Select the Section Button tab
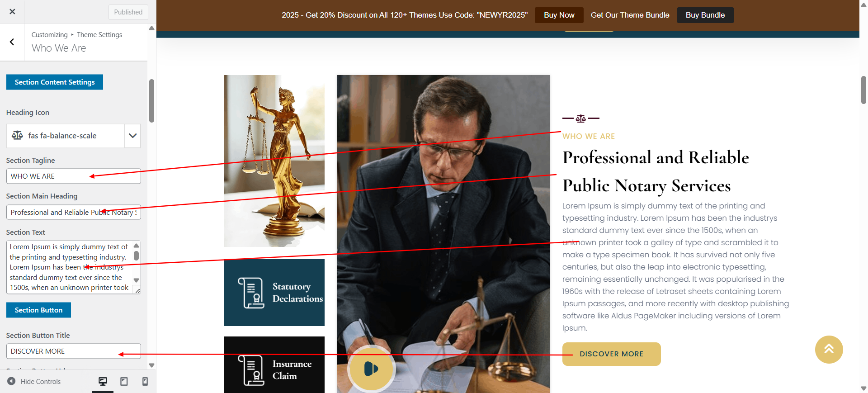The width and height of the screenshot is (868, 393). (38, 310)
